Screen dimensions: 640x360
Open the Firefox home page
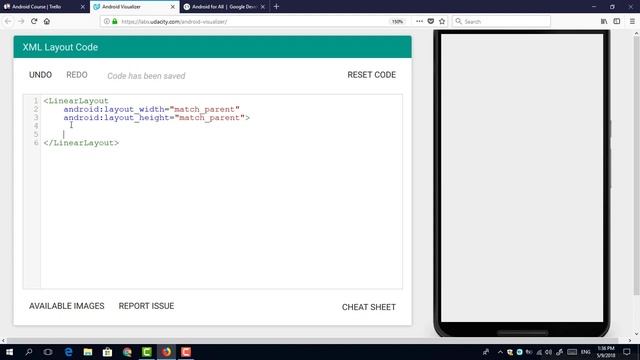47,21
